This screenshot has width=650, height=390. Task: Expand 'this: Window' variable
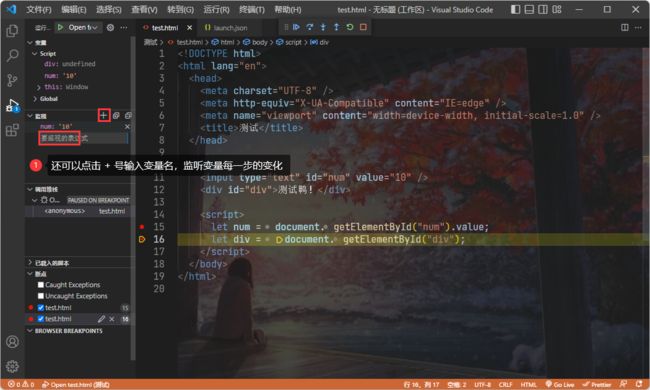[x=39, y=87]
